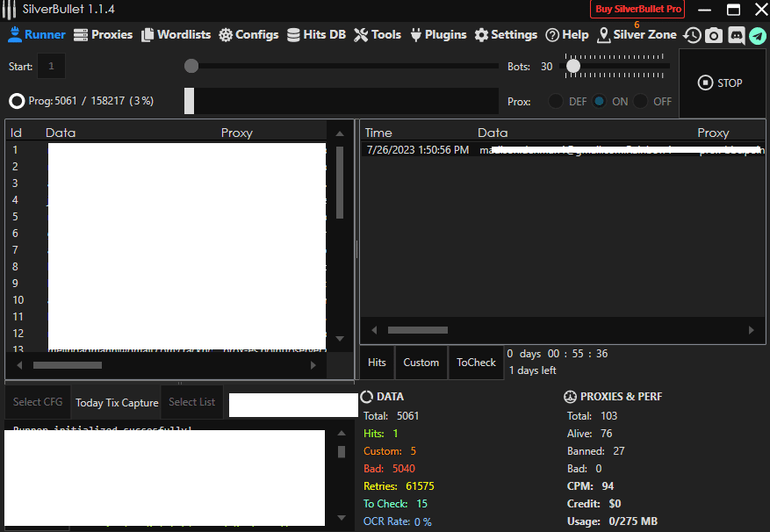Screen dimensions: 770x532
Task: Open the Plugins section
Action: [437, 35]
